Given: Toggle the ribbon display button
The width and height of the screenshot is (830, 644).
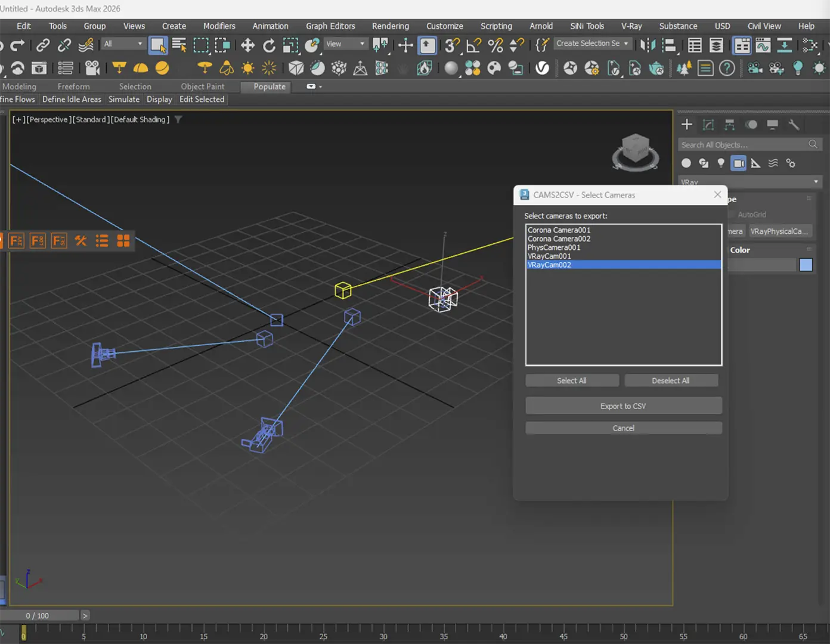Looking at the screenshot, I should pyautogui.click(x=742, y=45).
